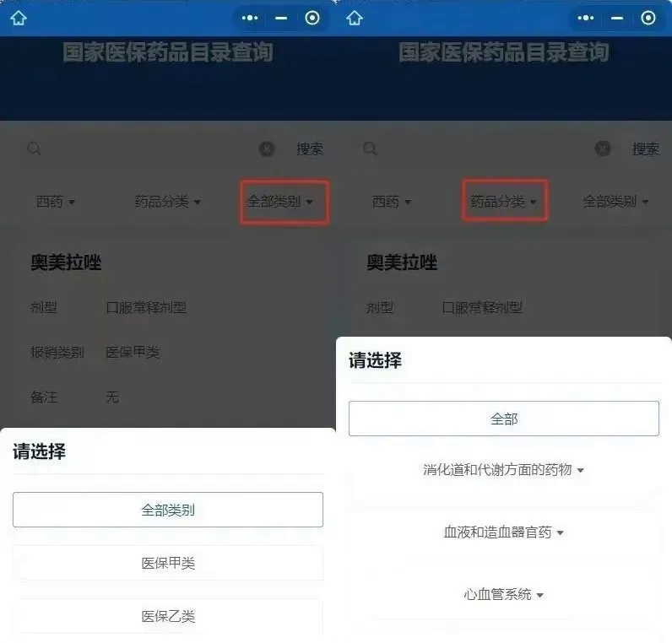
Task: Click 奥美拉唑 drug title in right panel
Action: tap(402, 262)
